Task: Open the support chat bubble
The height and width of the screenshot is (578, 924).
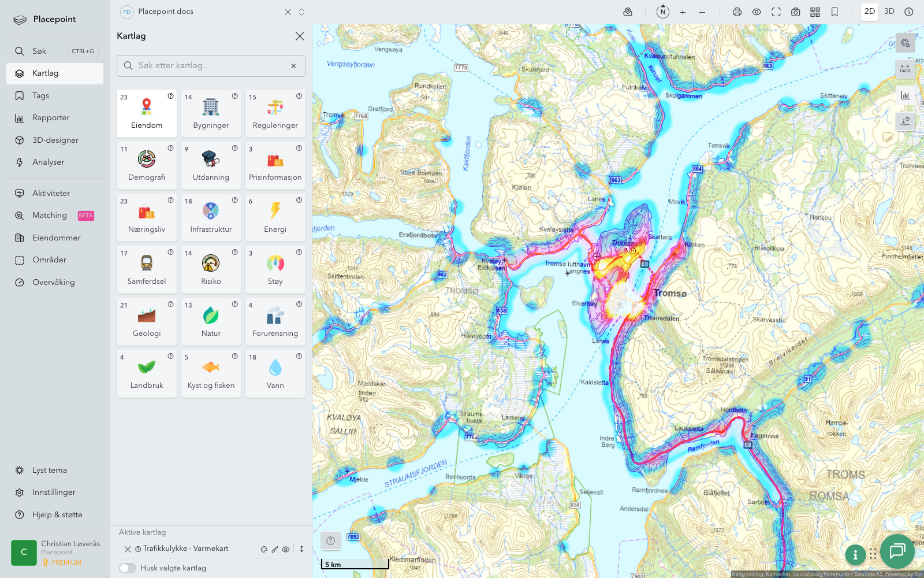Action: coord(897,551)
